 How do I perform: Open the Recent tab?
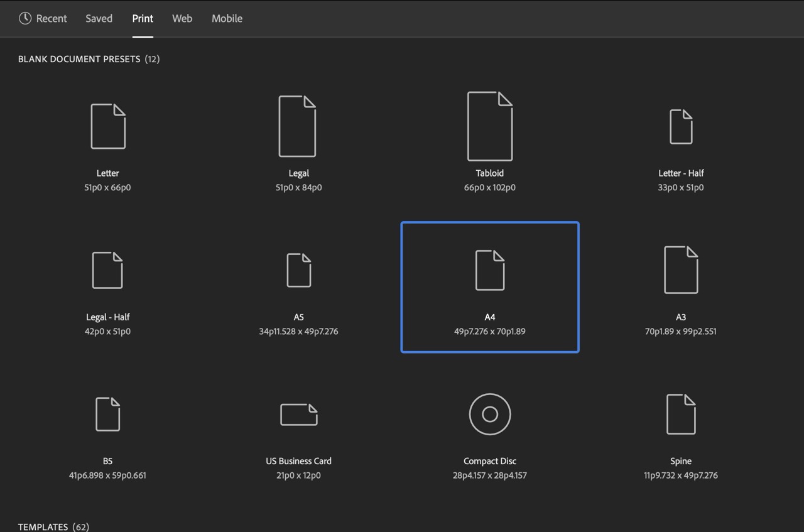(x=43, y=18)
